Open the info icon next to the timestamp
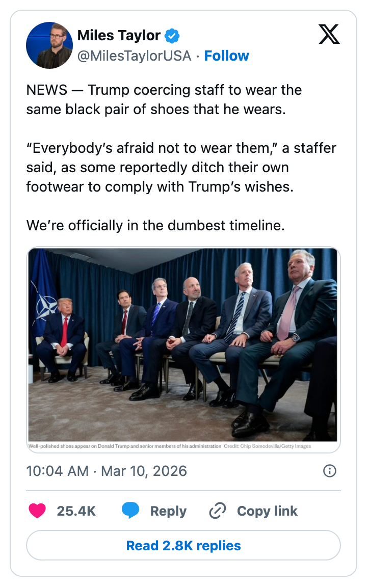369x588 pixels. click(x=329, y=471)
